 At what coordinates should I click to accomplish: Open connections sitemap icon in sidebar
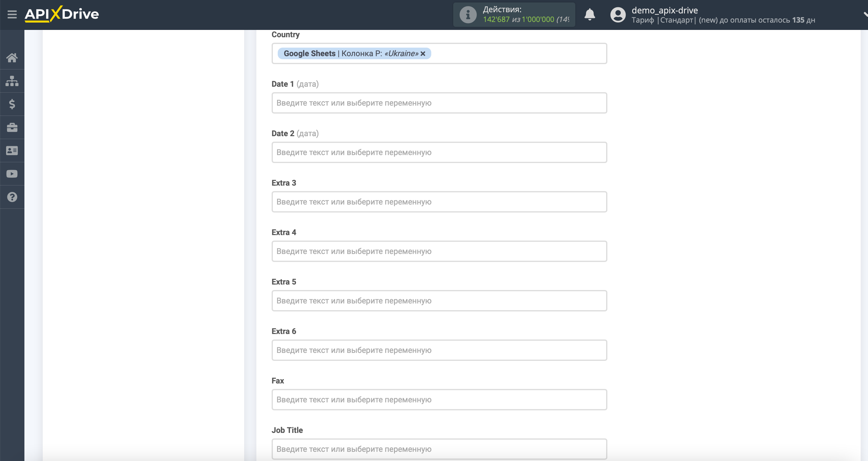12,81
